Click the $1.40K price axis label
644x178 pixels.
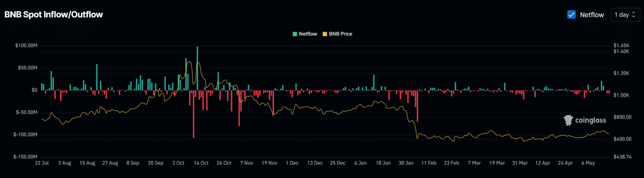point(621,51)
